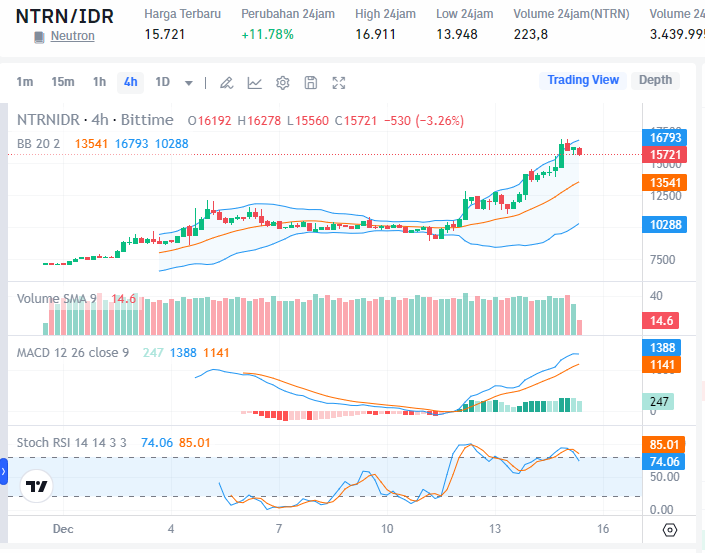705x553 pixels.
Task: Select the 4h timeframe
Action: (x=130, y=83)
